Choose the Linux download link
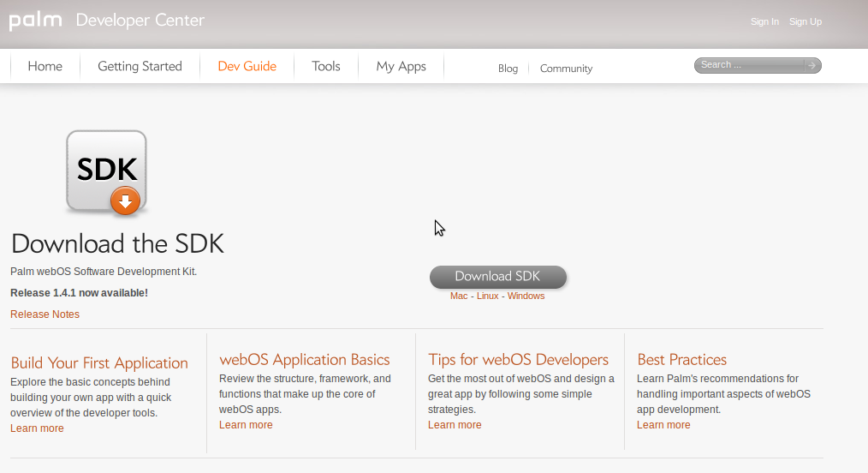Viewport: 868px width, 473px height. pyautogui.click(x=487, y=296)
